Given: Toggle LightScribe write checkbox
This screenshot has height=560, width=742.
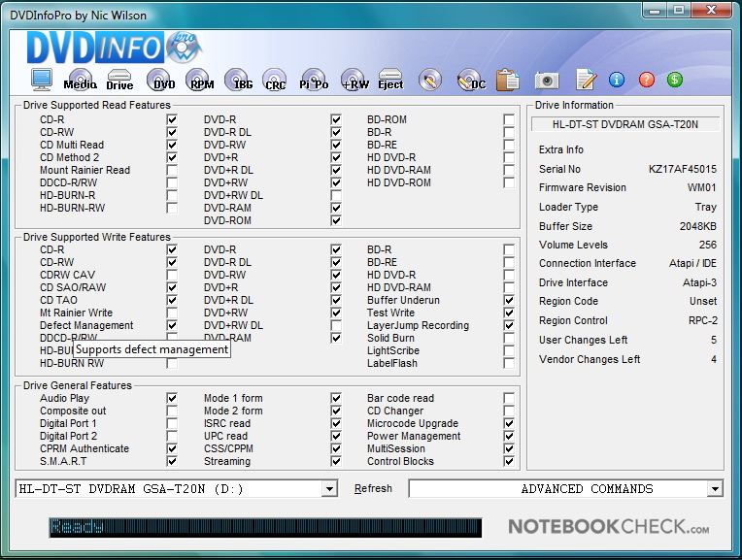Looking at the screenshot, I should pyautogui.click(x=509, y=351).
